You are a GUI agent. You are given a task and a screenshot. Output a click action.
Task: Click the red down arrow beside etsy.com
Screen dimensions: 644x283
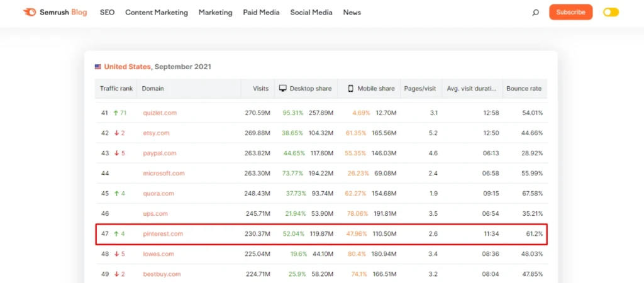[x=116, y=133]
